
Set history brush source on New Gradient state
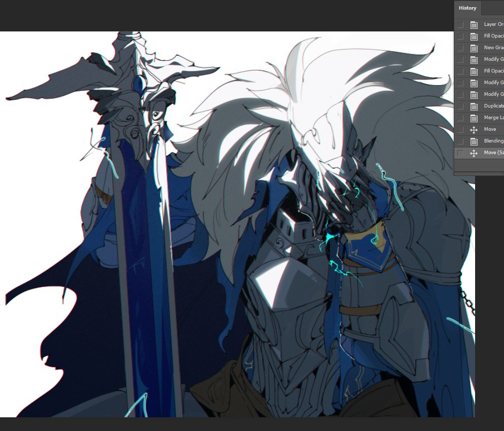point(460,48)
